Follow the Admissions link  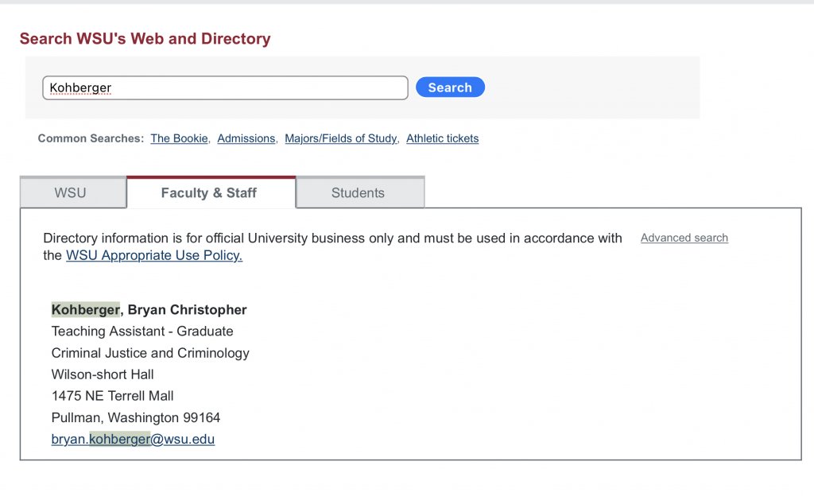[246, 138]
